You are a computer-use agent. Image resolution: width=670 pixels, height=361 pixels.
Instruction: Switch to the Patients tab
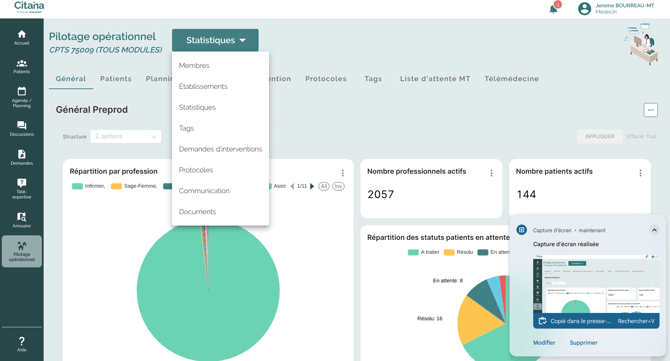pyautogui.click(x=116, y=79)
